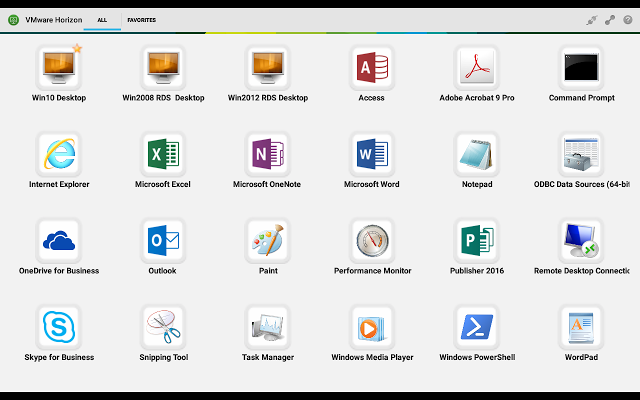640x400 pixels.
Task: Launch Microsoft Word icon
Action: [x=372, y=154]
